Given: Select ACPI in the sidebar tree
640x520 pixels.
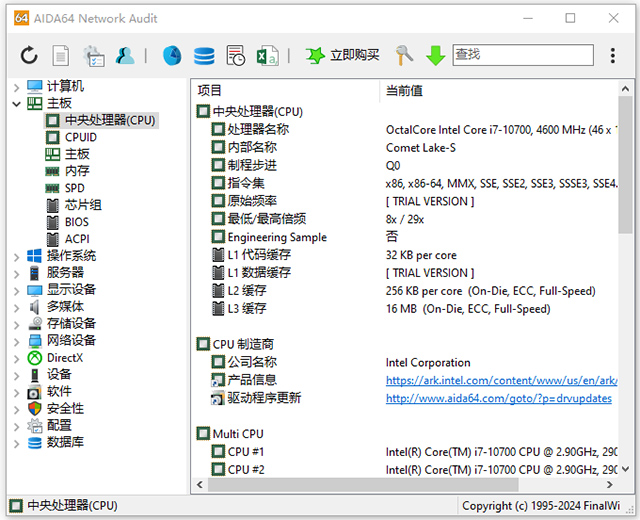Looking at the screenshot, I should tap(77, 239).
